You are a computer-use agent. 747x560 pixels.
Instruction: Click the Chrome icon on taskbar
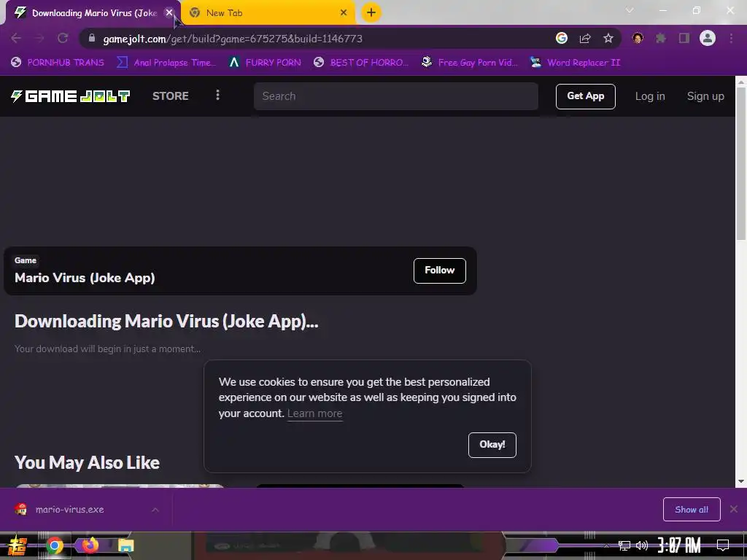(x=54, y=545)
